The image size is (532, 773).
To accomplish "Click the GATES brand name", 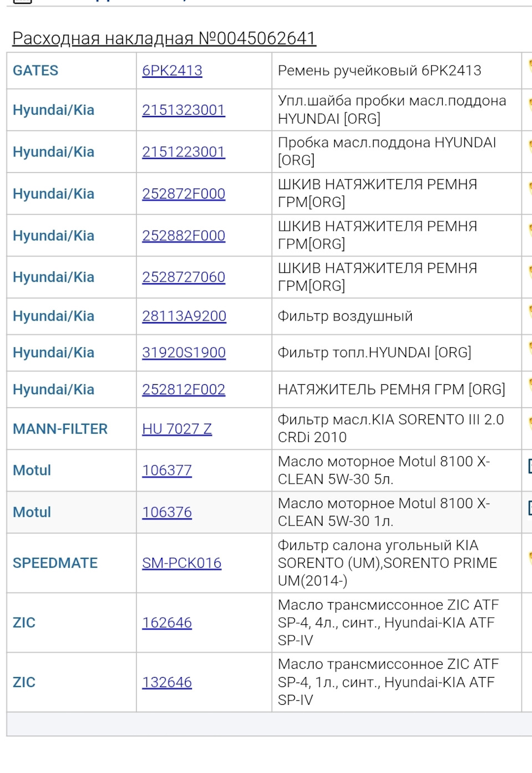I will (x=35, y=70).
